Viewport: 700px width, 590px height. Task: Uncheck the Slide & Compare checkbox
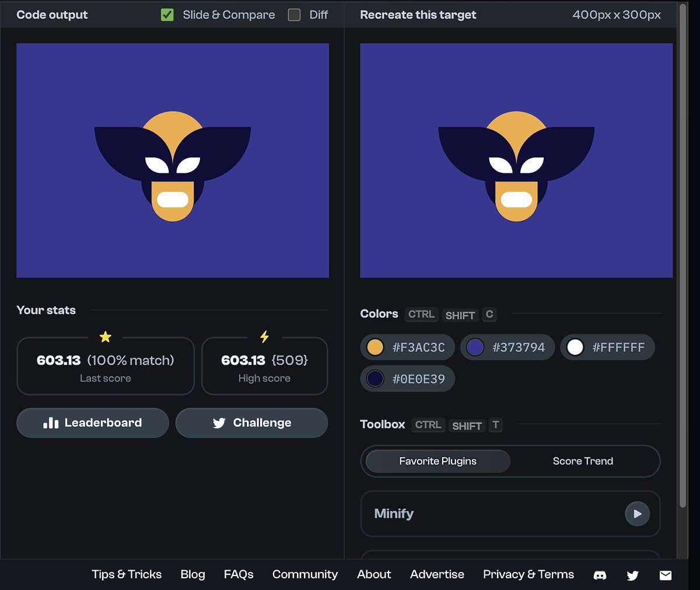pyautogui.click(x=167, y=15)
